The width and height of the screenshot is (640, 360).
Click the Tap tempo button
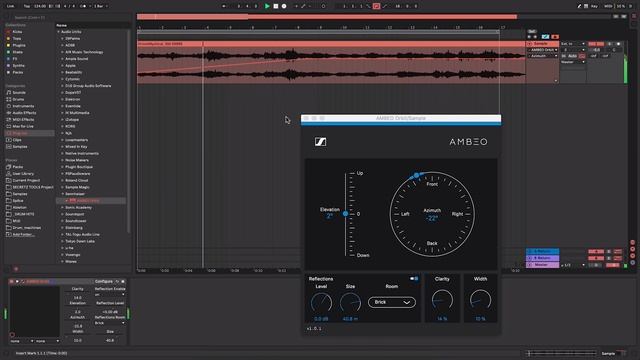tap(27, 6)
